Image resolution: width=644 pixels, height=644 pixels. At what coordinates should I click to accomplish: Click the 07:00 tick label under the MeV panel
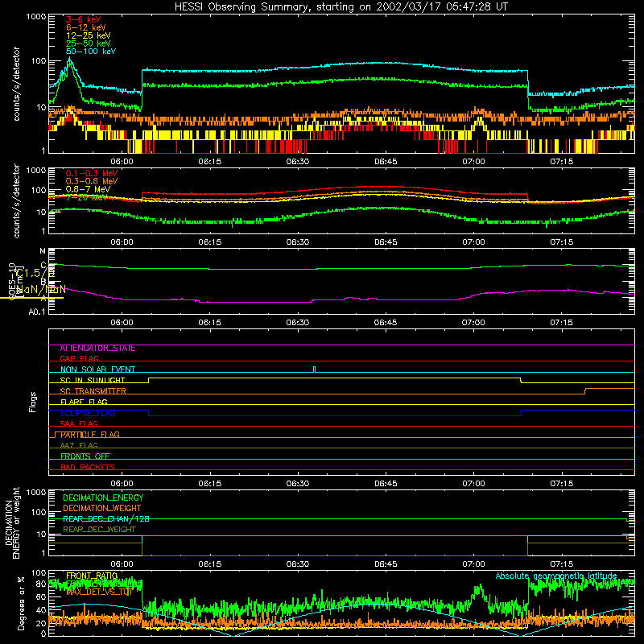point(473,242)
